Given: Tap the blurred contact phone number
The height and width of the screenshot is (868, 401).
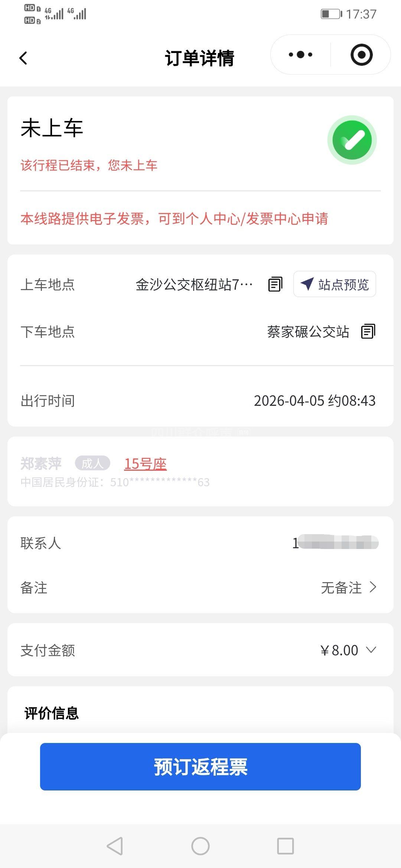Looking at the screenshot, I should (336, 543).
